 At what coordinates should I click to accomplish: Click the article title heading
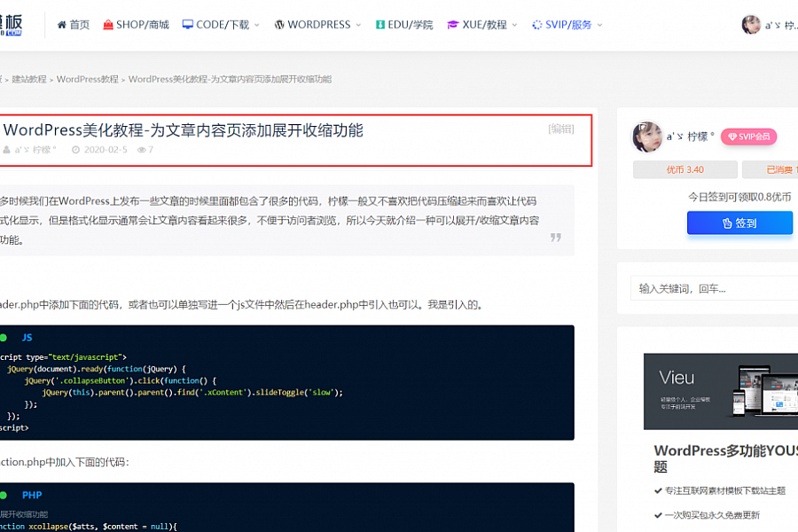pos(184,130)
